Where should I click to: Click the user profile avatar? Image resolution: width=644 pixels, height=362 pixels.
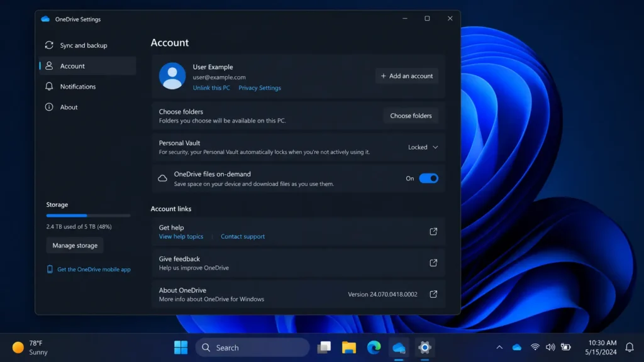click(x=172, y=76)
